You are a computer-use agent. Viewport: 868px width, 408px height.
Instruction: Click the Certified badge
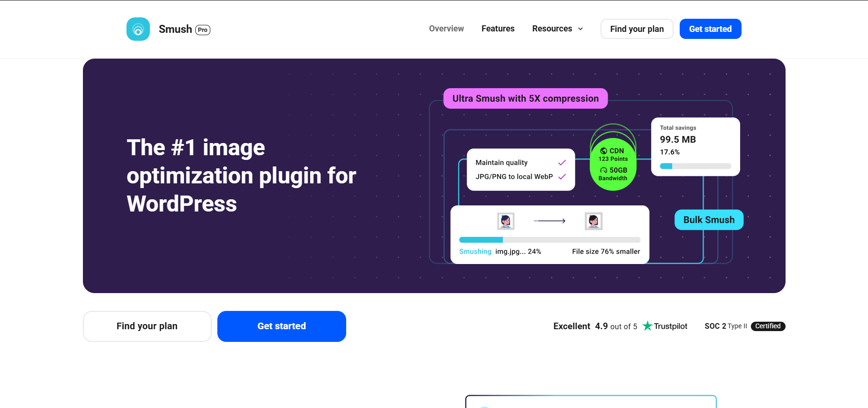point(768,326)
